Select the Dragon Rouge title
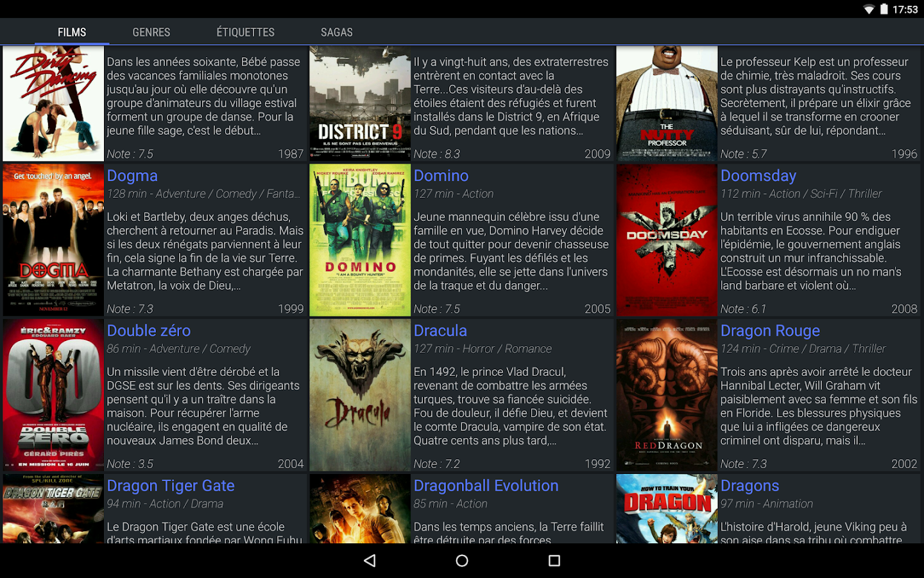This screenshot has height=578, width=924. (770, 331)
